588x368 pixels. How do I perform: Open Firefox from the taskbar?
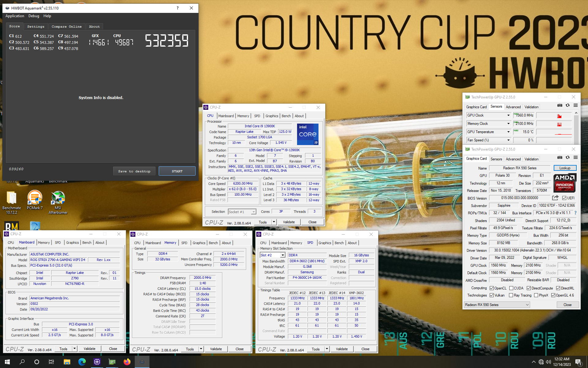(127, 362)
